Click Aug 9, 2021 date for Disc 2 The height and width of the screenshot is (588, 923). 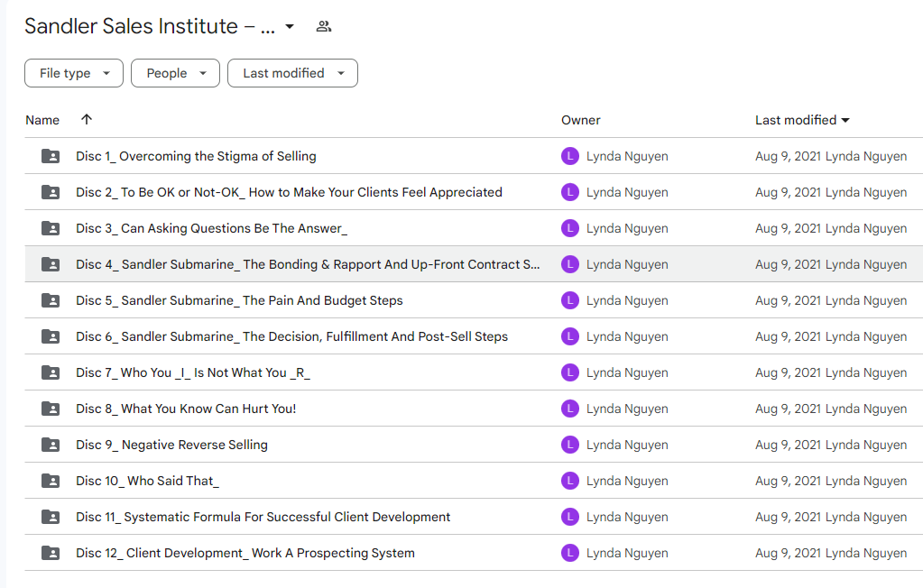click(789, 192)
